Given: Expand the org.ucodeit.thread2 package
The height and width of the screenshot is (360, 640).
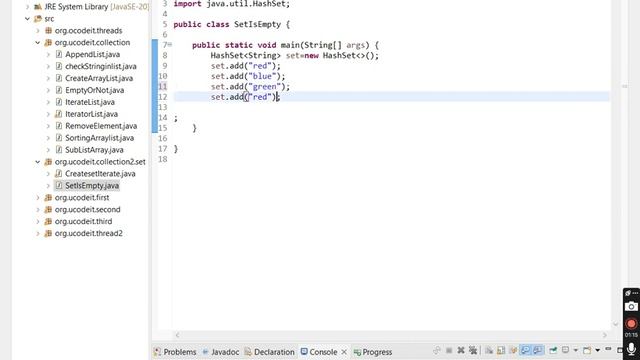Looking at the screenshot, I should pyautogui.click(x=38, y=233).
